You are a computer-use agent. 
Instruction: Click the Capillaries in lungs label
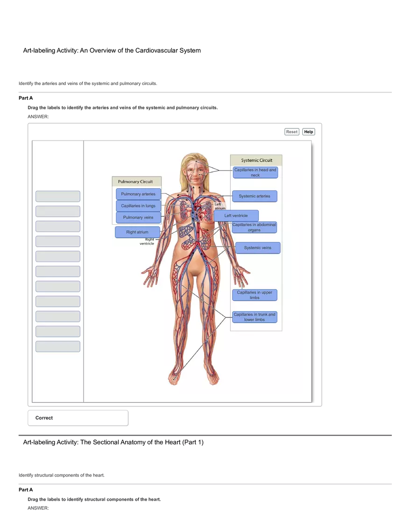(138, 206)
